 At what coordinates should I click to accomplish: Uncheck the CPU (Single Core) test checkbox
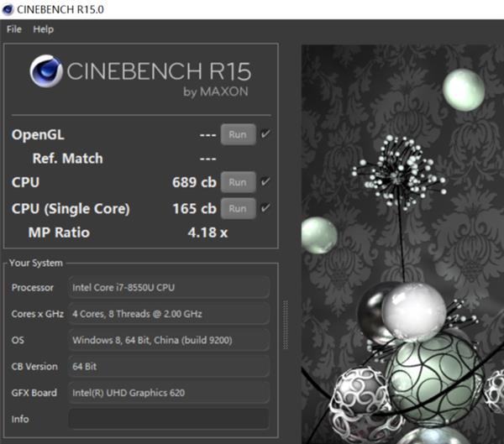point(265,208)
